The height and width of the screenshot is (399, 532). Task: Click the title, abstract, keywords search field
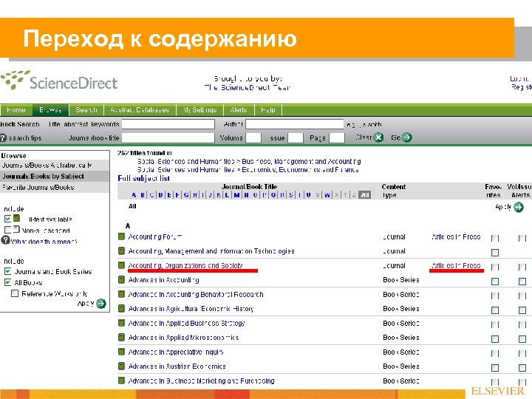168,124
